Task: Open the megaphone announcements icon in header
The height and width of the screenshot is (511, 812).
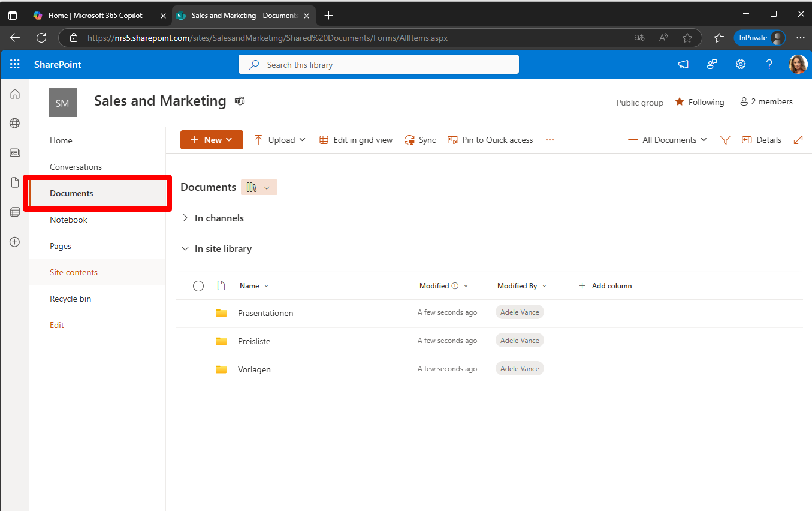Action: coord(683,64)
